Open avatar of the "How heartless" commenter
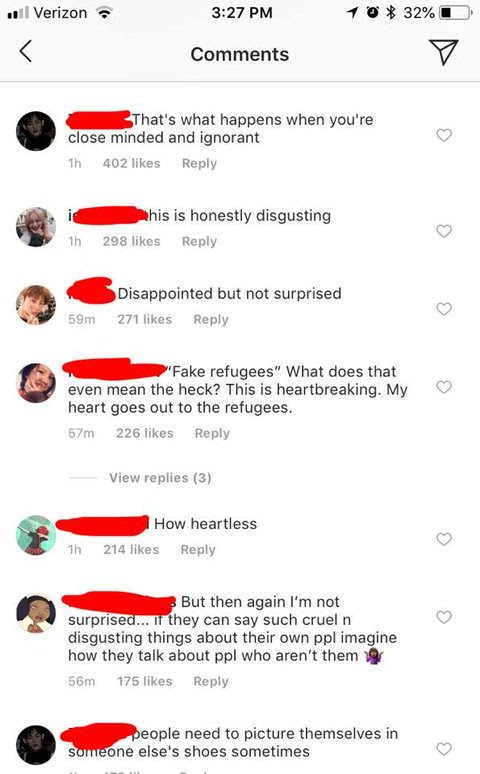 click(x=36, y=536)
